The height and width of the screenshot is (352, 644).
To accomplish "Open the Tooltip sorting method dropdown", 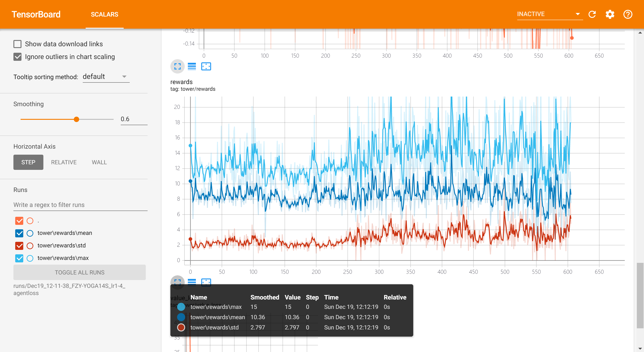I will click(x=106, y=76).
